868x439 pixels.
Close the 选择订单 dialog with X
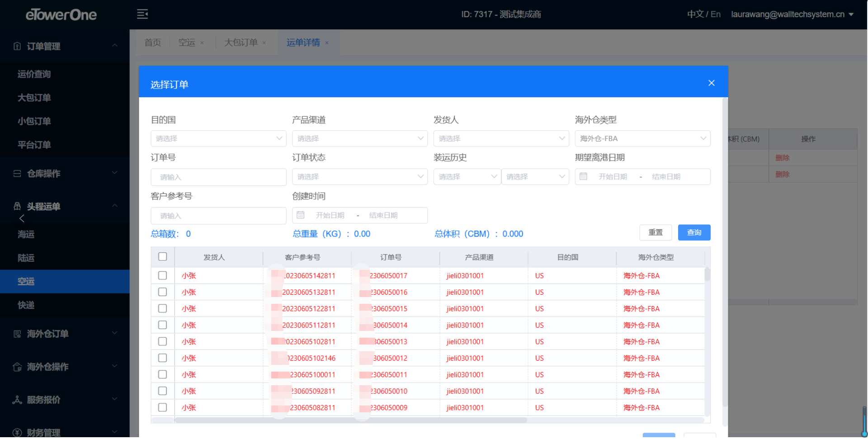(x=712, y=83)
